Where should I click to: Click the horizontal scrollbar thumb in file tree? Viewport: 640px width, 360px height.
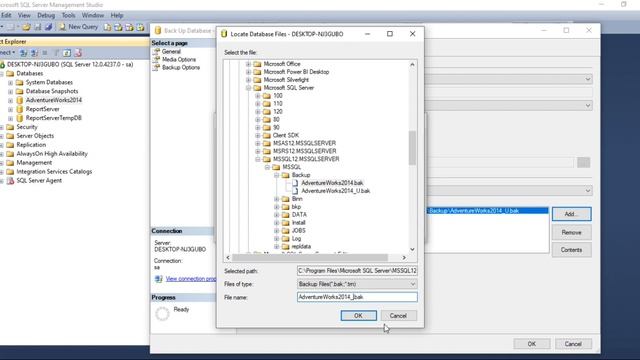click(310, 258)
